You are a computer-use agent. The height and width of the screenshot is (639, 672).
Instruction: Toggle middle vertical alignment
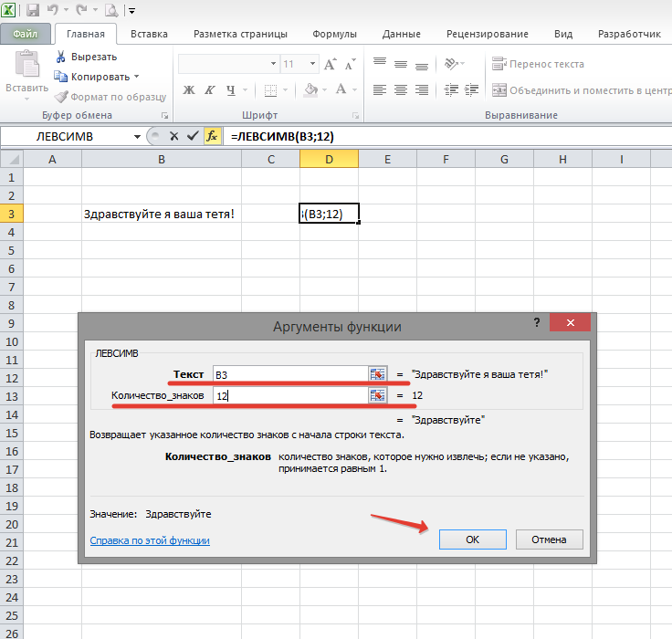pos(401,64)
